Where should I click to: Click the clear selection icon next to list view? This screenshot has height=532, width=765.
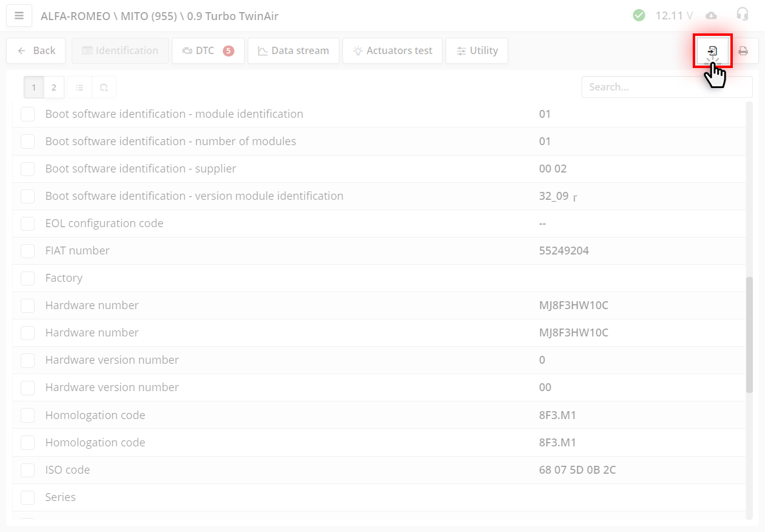tap(104, 87)
